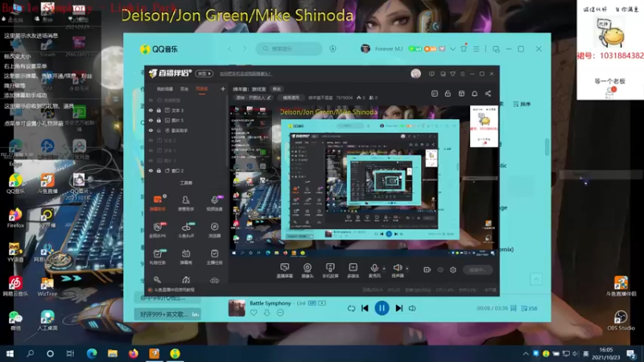644x362 pixels.
Task: Select the middle scene tab
Action: pos(184,89)
